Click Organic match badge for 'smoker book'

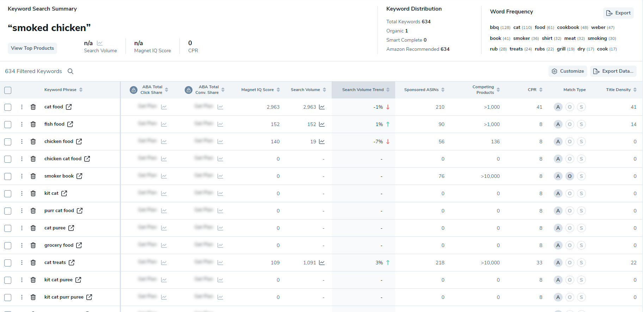pos(570,176)
